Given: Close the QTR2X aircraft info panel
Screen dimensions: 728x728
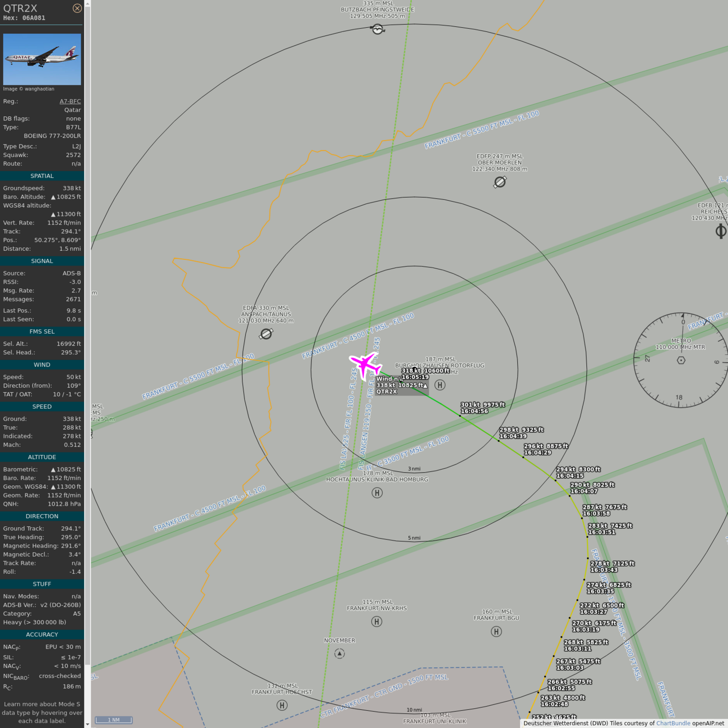Looking at the screenshot, I should coord(77,8).
